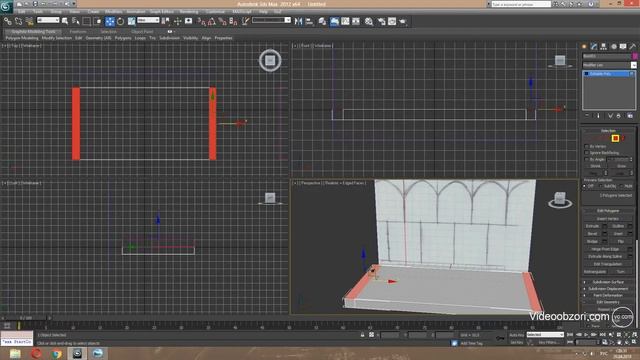Click the Top viewport ViewCube
Screen dimensions: 640x360
(x=270, y=60)
